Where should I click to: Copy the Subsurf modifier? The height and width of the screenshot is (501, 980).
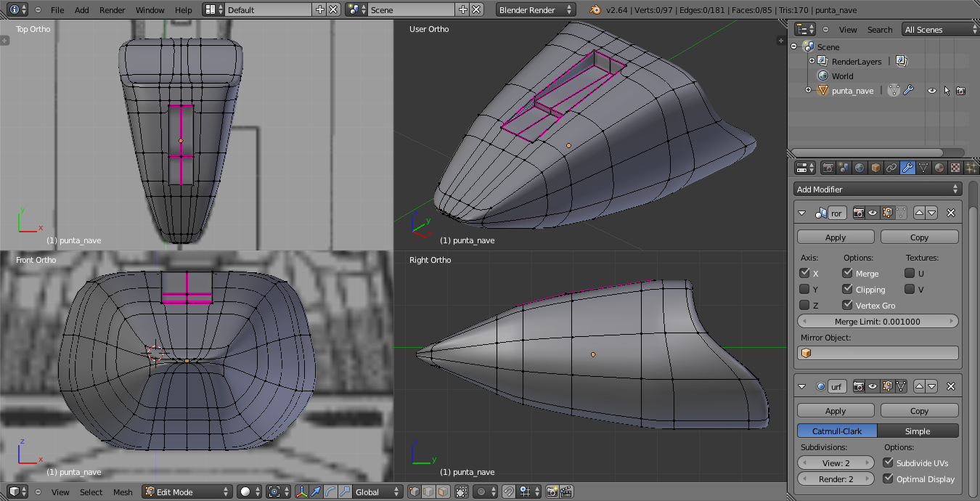click(920, 411)
